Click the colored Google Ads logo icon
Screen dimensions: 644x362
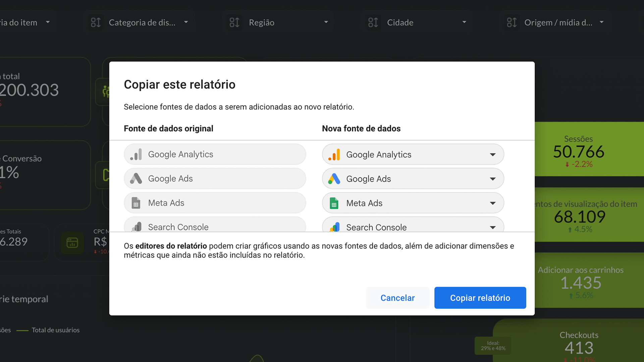click(334, 179)
